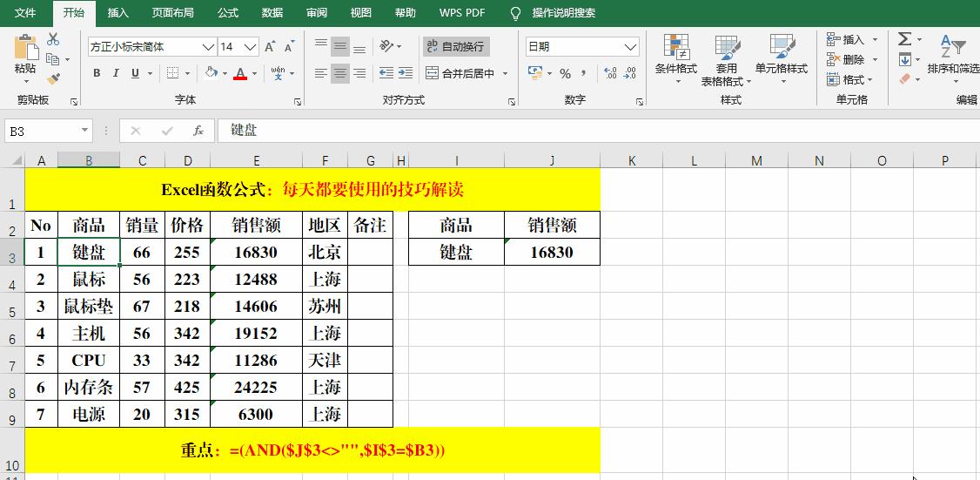The height and width of the screenshot is (480, 980).
Task: Align text left
Action: click(x=320, y=73)
